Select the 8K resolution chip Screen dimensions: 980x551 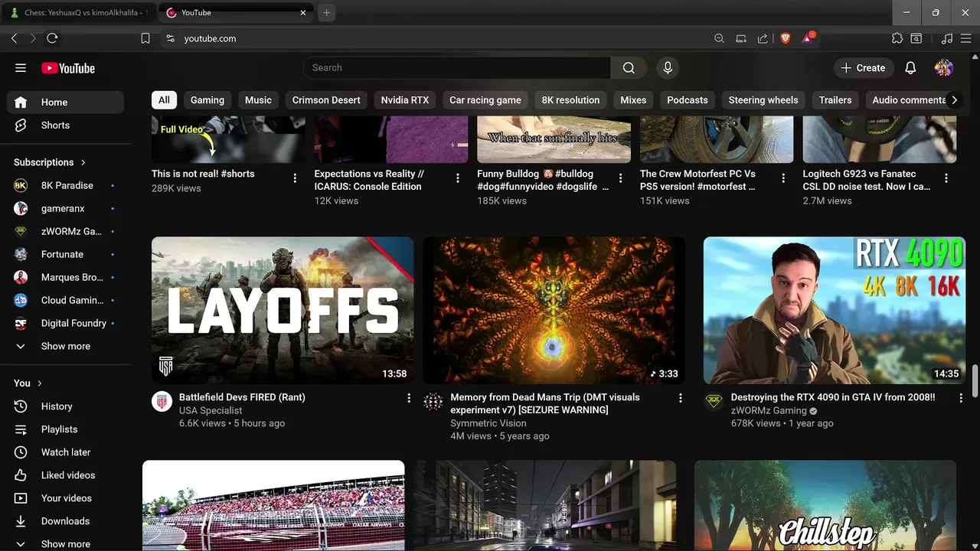[570, 100]
